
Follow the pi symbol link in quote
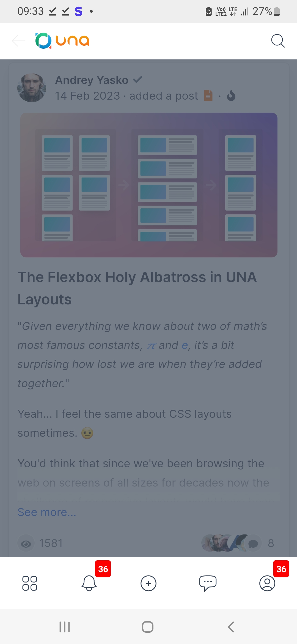pos(151,346)
